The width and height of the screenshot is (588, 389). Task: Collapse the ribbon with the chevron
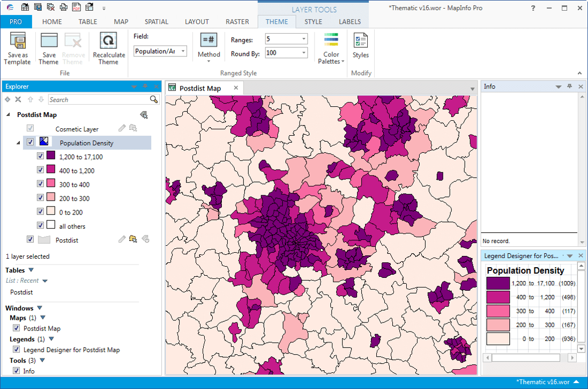point(580,73)
